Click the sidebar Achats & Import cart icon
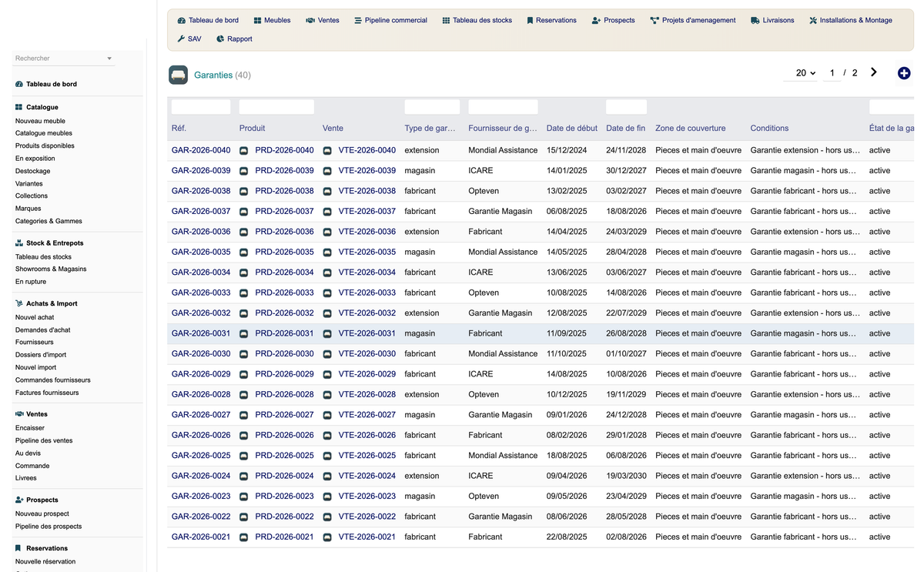This screenshot has height=572, width=924. [19, 303]
